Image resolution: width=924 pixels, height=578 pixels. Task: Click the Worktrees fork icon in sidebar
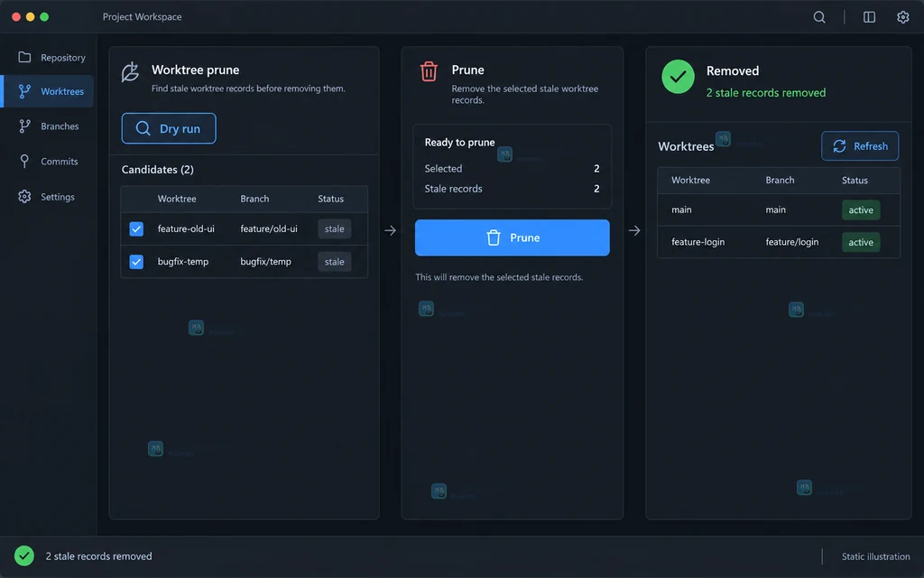[x=24, y=91]
